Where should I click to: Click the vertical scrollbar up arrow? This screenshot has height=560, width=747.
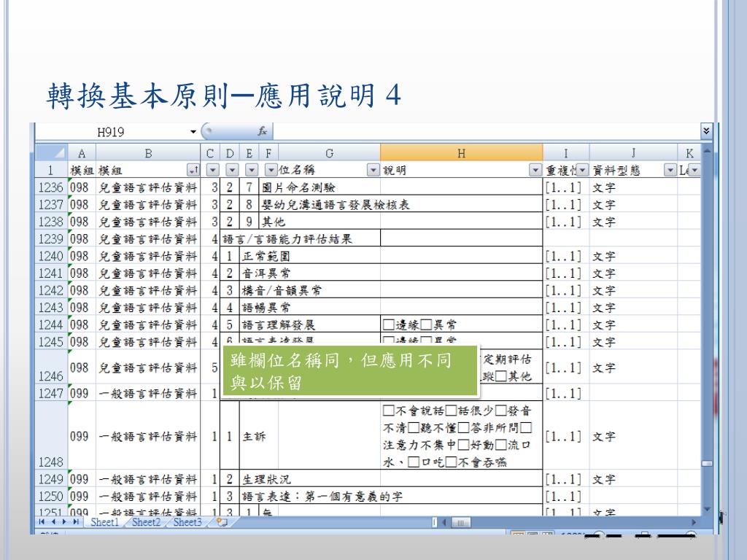[707, 152]
